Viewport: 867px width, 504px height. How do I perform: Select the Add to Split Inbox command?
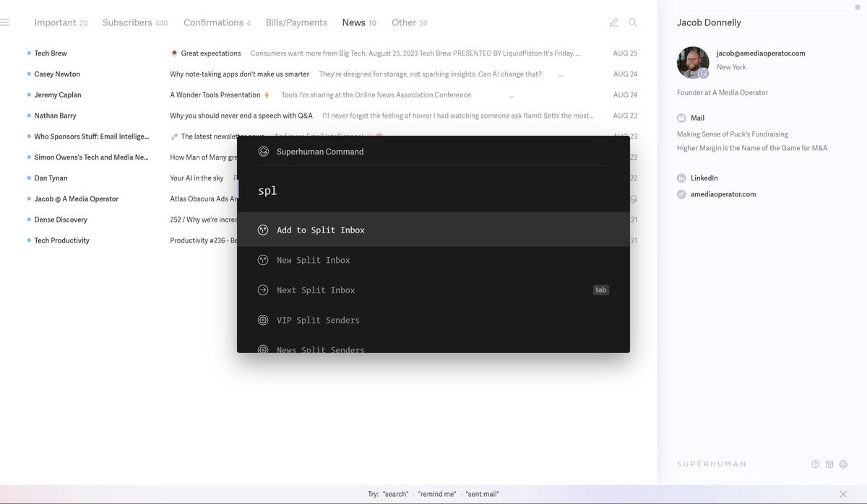coord(433,230)
